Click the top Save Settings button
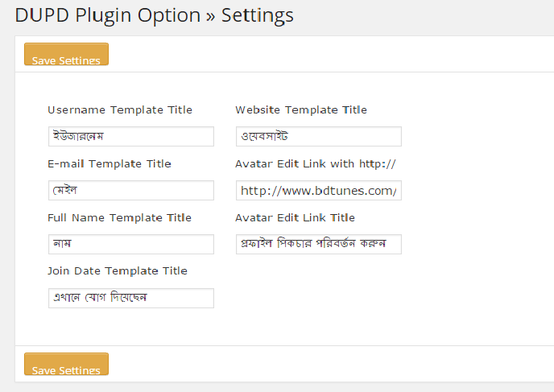The height and width of the screenshot is (392, 554). [x=66, y=55]
